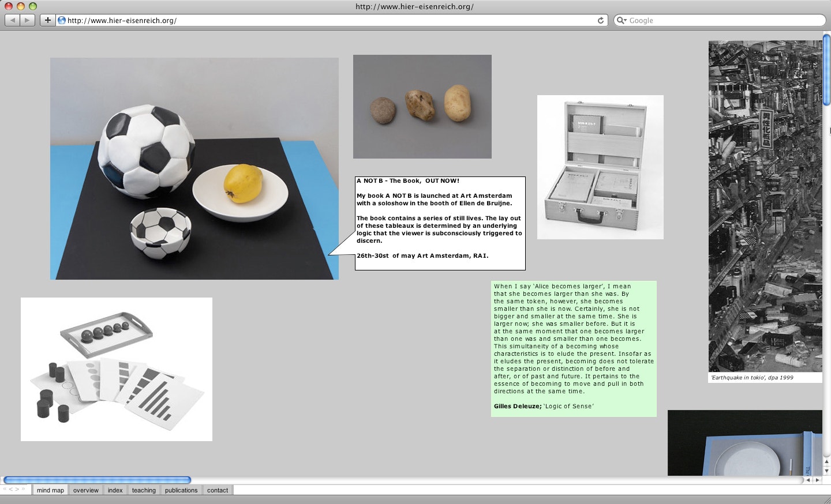
Task: Click the scroll-right arrow of horizontal scrollbar
Action: pyautogui.click(x=817, y=480)
